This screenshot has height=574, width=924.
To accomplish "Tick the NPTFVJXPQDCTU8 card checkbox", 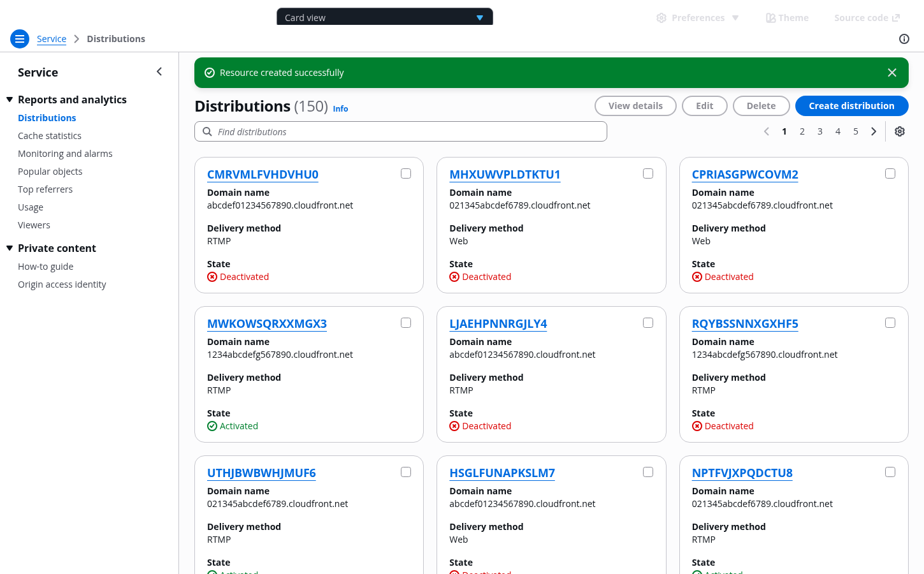I will (x=890, y=472).
